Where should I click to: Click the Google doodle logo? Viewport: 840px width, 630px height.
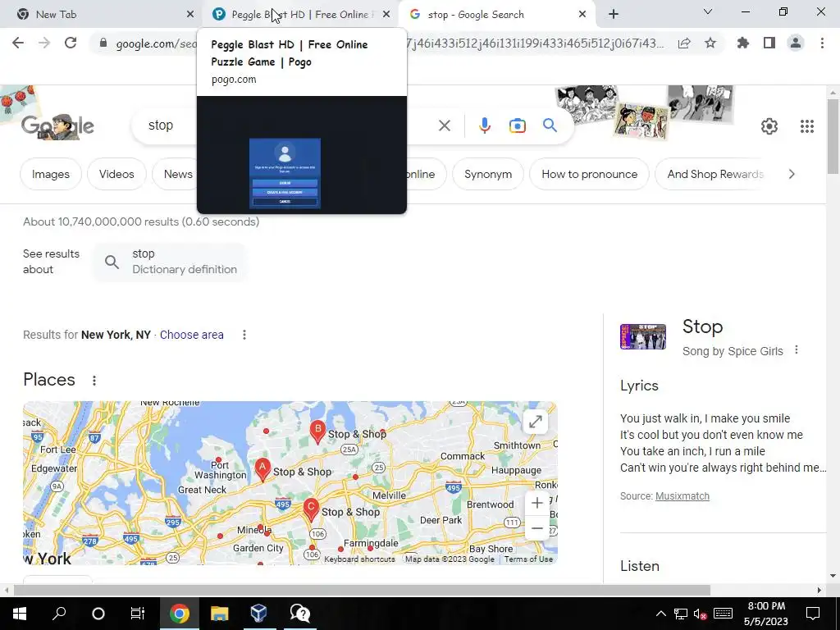click(58, 126)
